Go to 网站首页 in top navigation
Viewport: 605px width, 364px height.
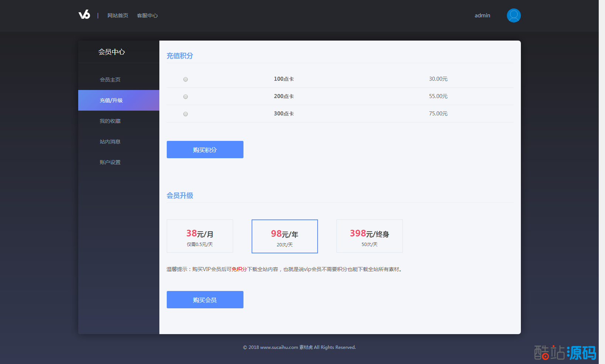118,15
